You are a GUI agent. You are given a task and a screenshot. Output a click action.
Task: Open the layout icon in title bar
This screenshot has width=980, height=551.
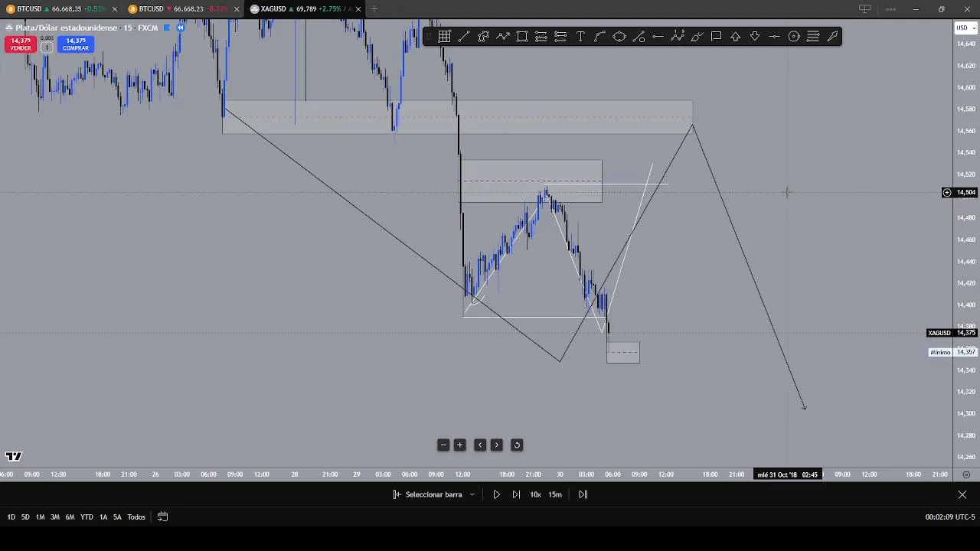pos(865,9)
